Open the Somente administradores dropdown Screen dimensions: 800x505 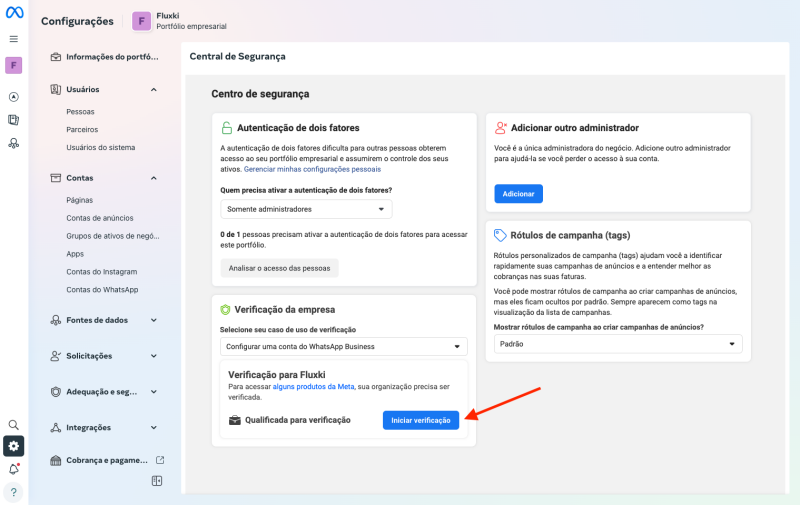pos(306,209)
